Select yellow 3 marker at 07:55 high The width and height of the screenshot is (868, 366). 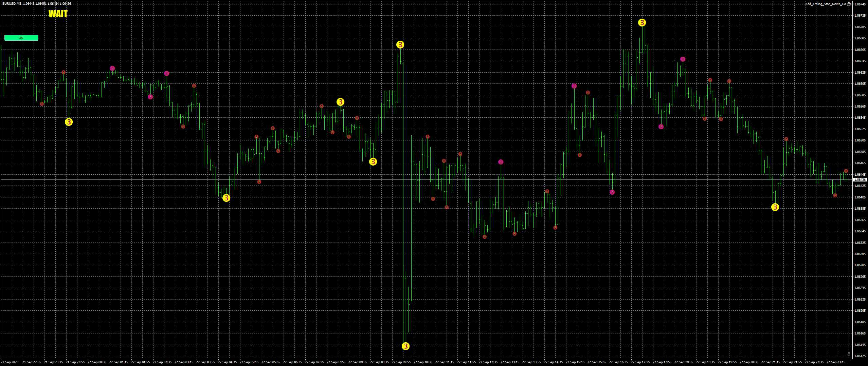(340, 102)
